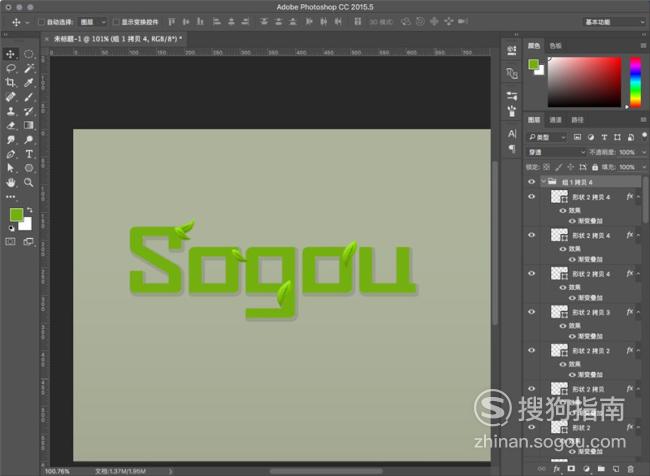This screenshot has width=650, height=476.
Task: Switch to the 色板 tab
Action: 555,46
